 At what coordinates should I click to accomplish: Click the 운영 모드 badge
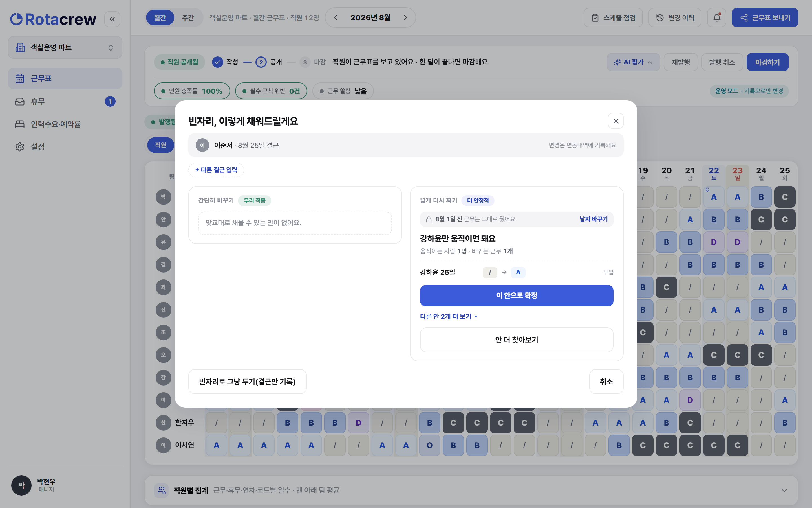point(749,91)
